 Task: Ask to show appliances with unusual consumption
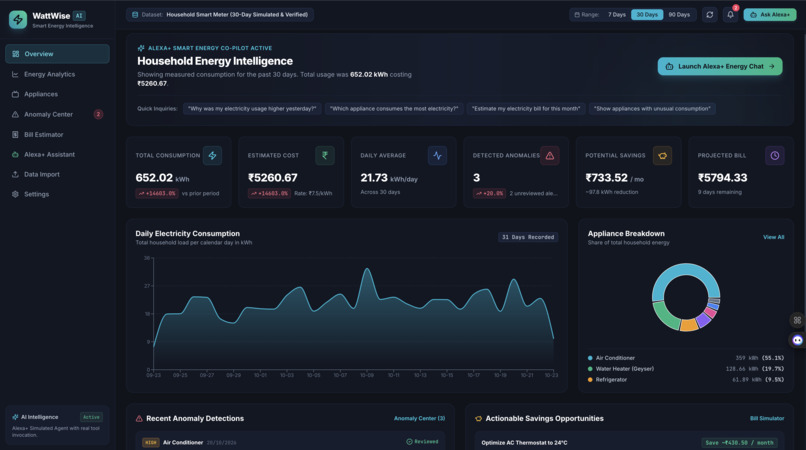click(652, 109)
